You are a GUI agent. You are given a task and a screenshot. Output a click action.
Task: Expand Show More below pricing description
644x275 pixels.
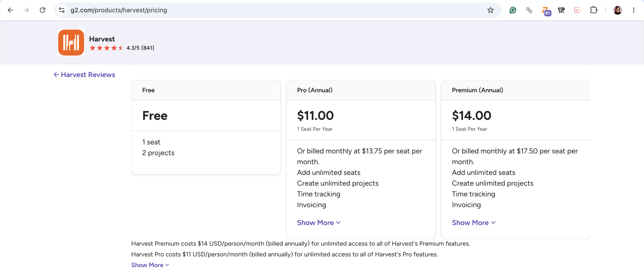coord(150,265)
